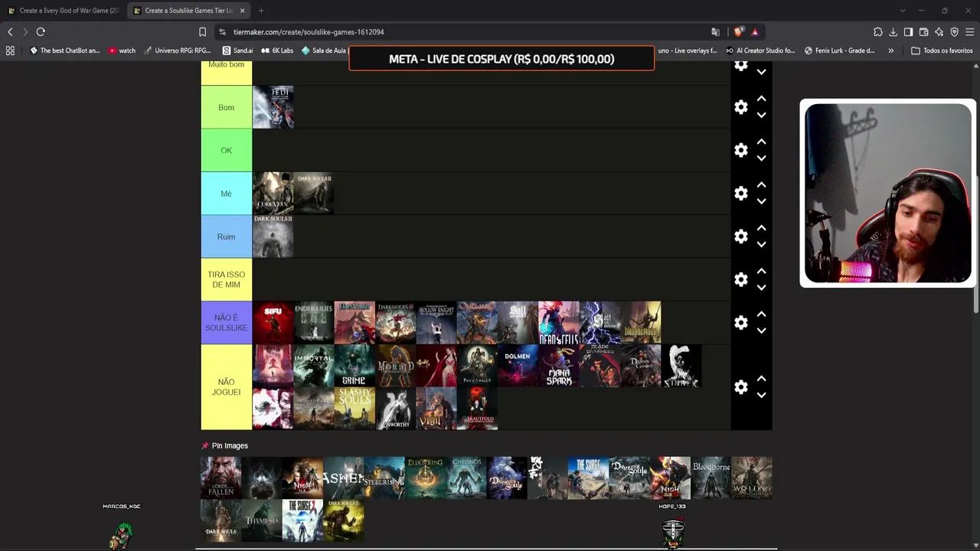Open The best ChatBot bookmark
The width and height of the screenshot is (980, 551).
pyautogui.click(x=64, y=51)
